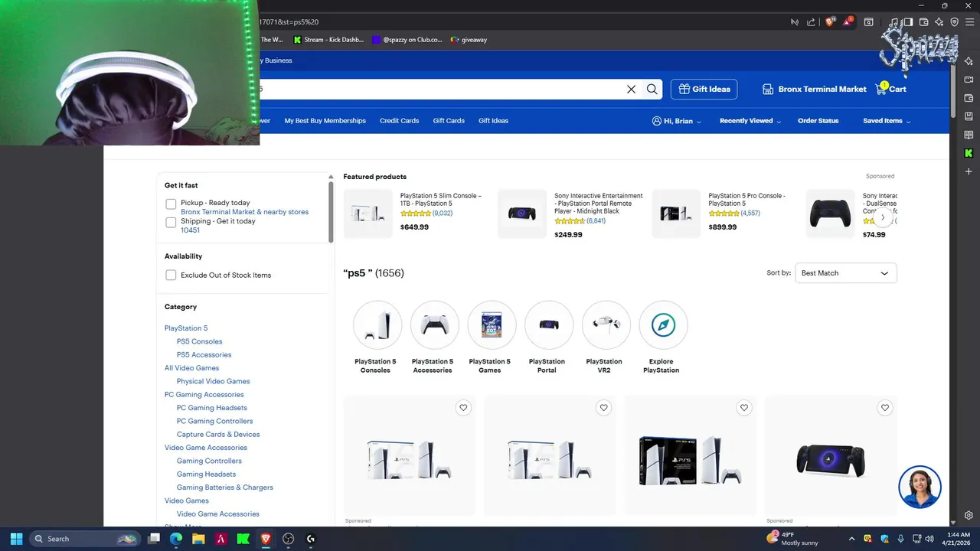
Task: Open the Brave Rewards triangle icon
Action: [848, 22]
